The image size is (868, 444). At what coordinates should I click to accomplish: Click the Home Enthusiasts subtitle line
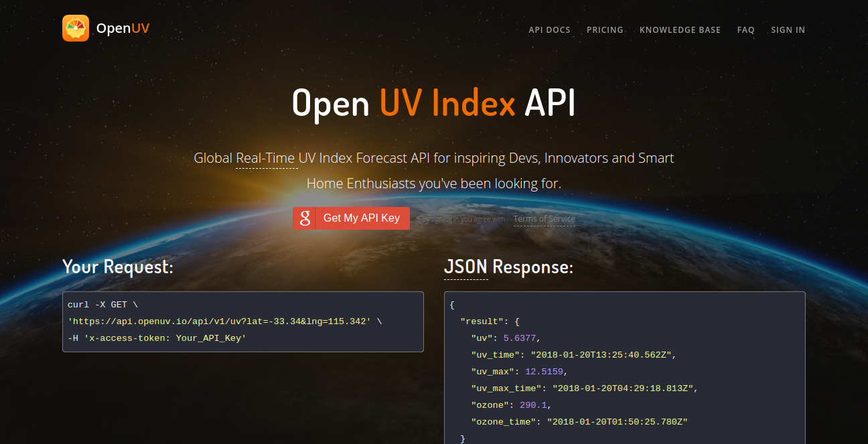434,183
